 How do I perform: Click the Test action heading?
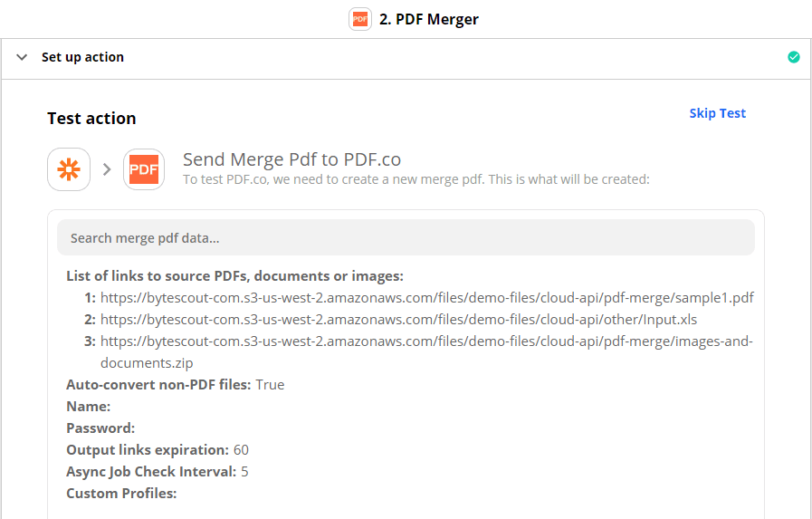click(x=91, y=119)
